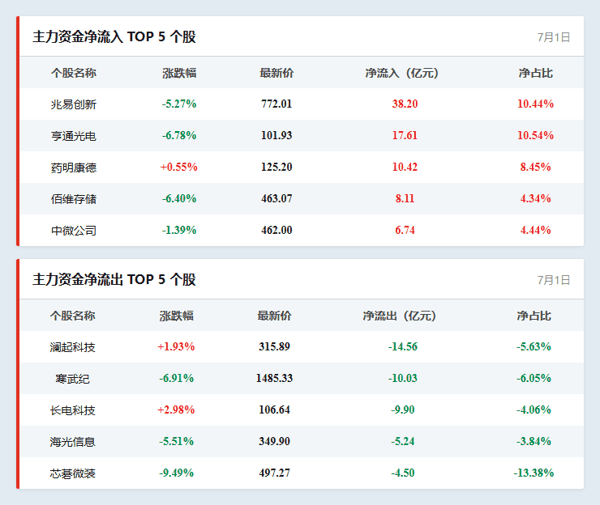Viewport: 600px width, 505px height.
Task: Click the -5.51% change of 海光信息
Action: coord(176,441)
